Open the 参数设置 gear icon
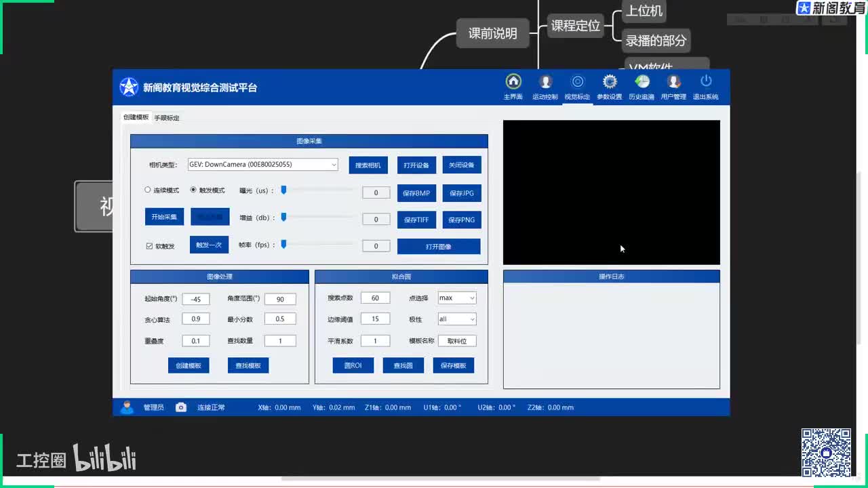The image size is (868, 488). pos(610,82)
